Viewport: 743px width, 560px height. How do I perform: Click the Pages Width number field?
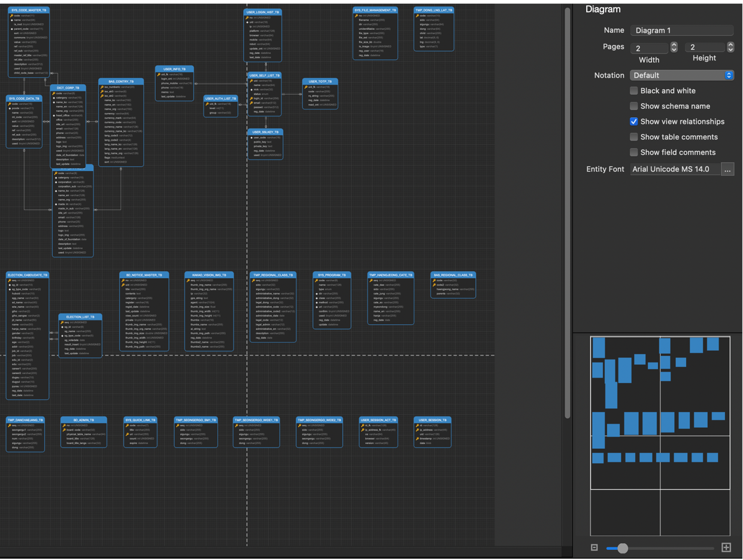click(x=649, y=48)
